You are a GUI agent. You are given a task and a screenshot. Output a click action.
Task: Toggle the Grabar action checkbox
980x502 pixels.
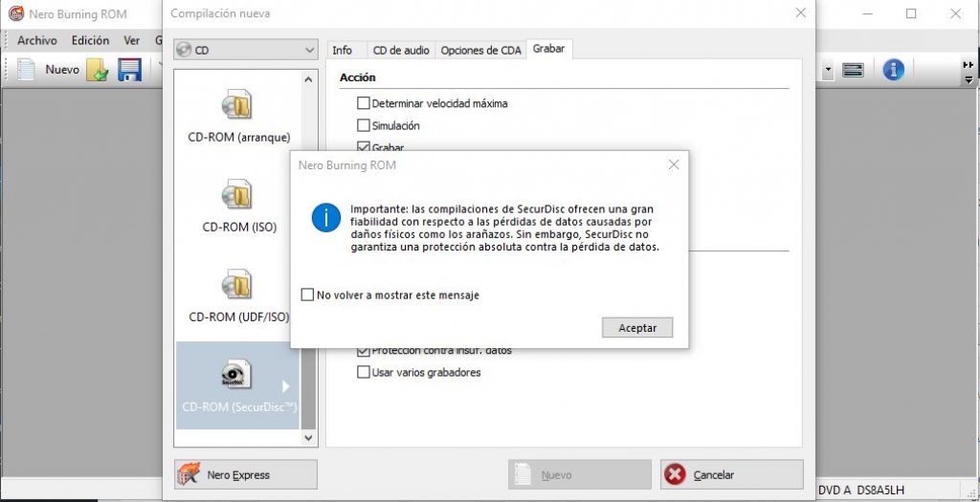point(363,147)
